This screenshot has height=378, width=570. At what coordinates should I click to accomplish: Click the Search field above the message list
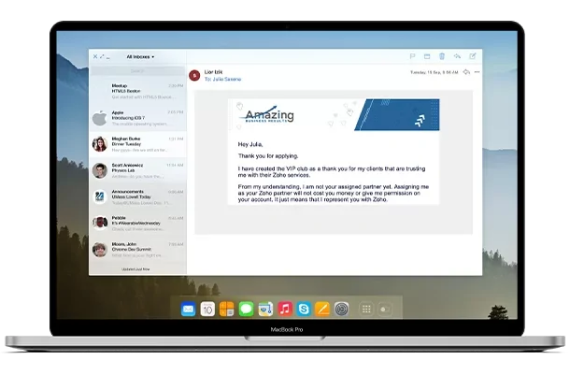click(x=137, y=71)
